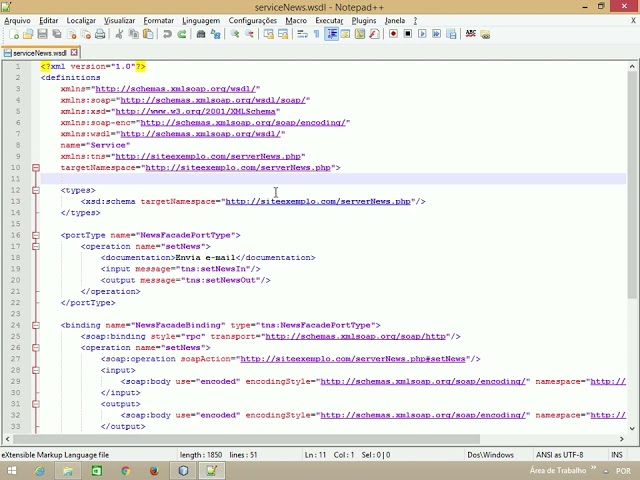Image resolution: width=640 pixels, height=480 pixels.
Task: Open the Document Map icon
Action: click(x=360, y=34)
